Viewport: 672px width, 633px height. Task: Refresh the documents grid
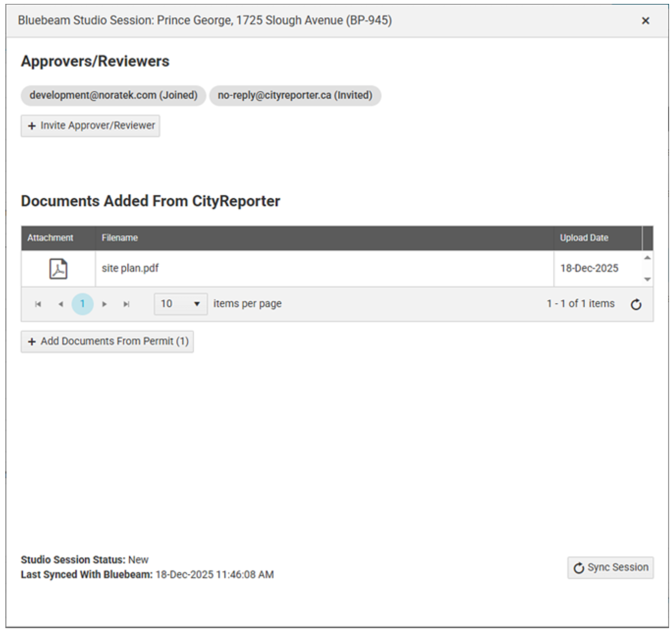click(636, 304)
